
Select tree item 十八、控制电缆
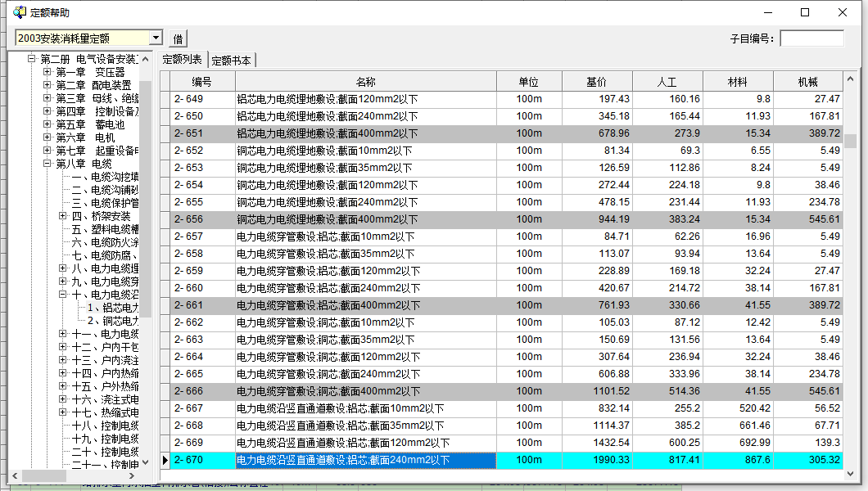pyautogui.click(x=105, y=426)
